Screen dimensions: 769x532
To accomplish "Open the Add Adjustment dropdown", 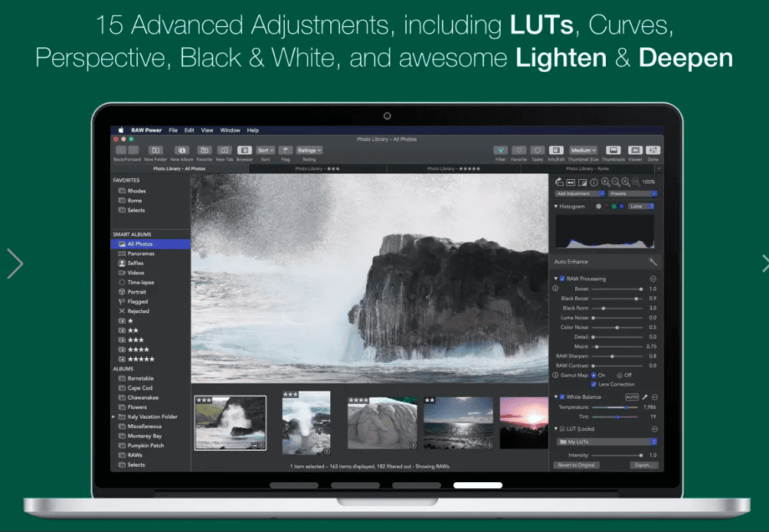I will 580,194.
